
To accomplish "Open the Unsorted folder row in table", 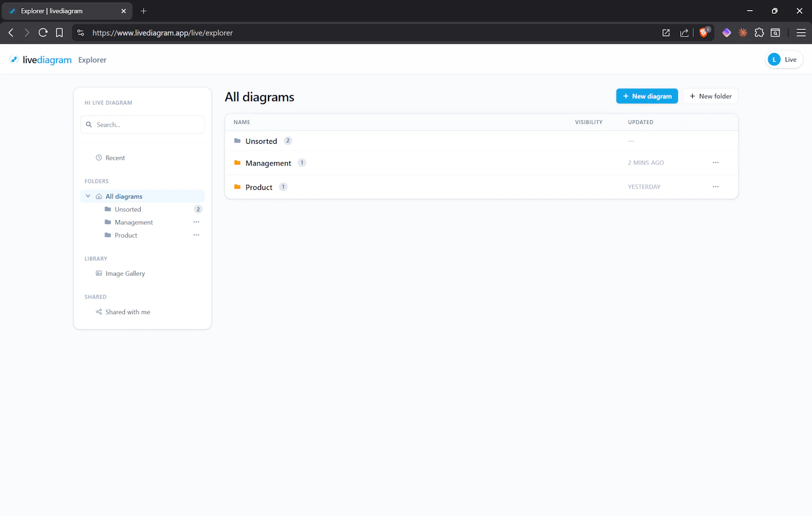I will tap(481, 141).
